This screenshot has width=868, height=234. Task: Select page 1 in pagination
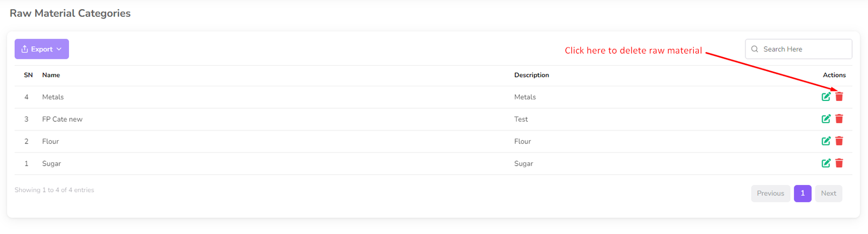[x=802, y=193]
